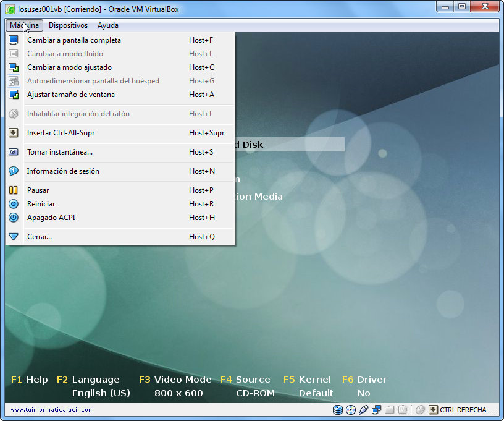The width and height of the screenshot is (504, 421).
Task: Select the disabled Cambiar a modo fluído entry
Action: [x=120, y=54]
